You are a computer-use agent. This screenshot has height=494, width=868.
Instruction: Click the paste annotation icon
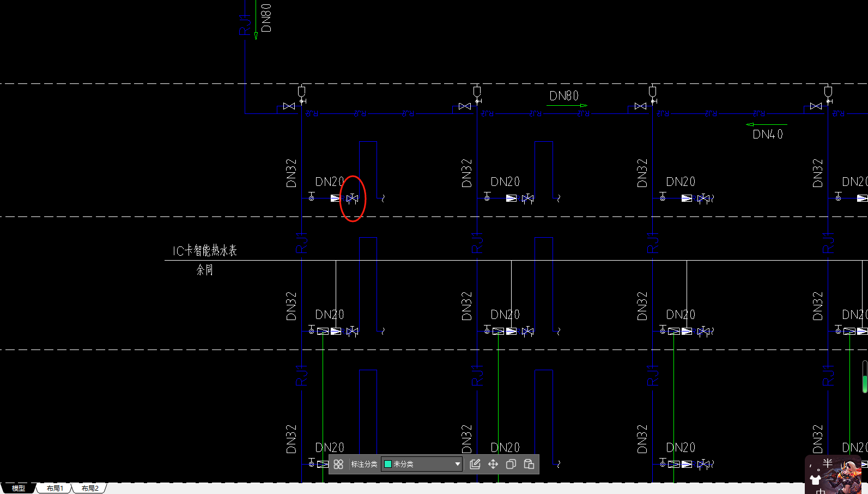click(529, 464)
